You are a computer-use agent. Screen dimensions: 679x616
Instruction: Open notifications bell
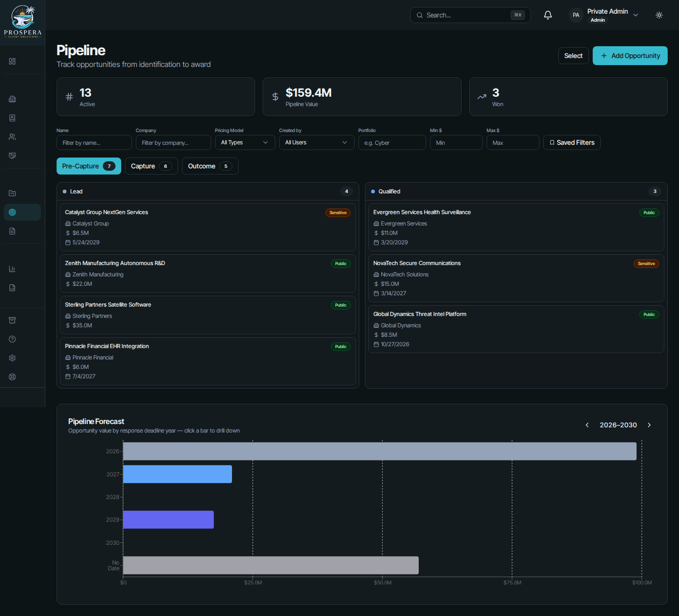548,15
